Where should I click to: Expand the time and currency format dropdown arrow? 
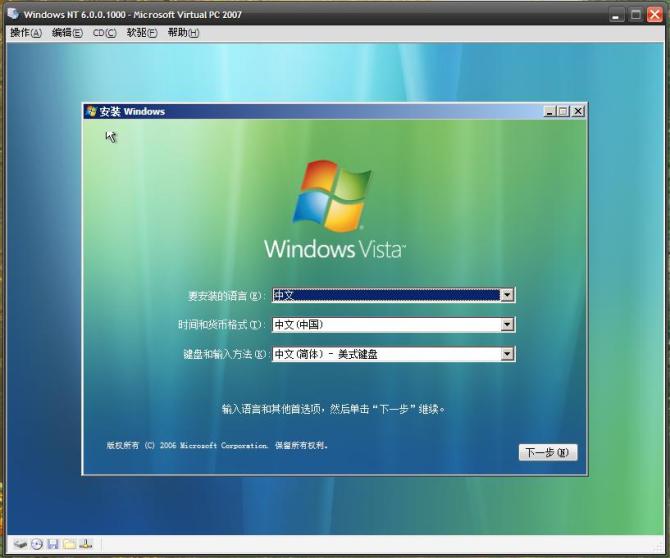[507, 325]
